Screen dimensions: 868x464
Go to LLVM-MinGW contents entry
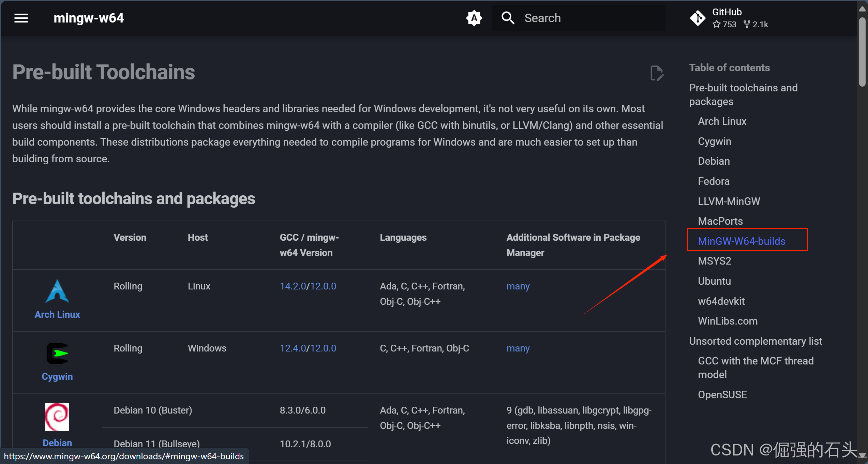click(x=729, y=201)
